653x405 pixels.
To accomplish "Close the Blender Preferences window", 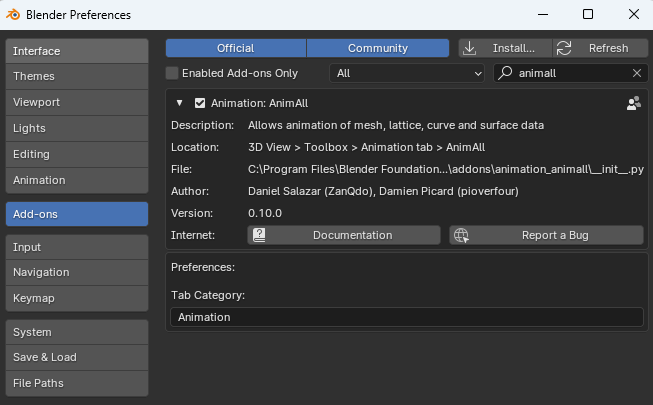I will (x=633, y=15).
